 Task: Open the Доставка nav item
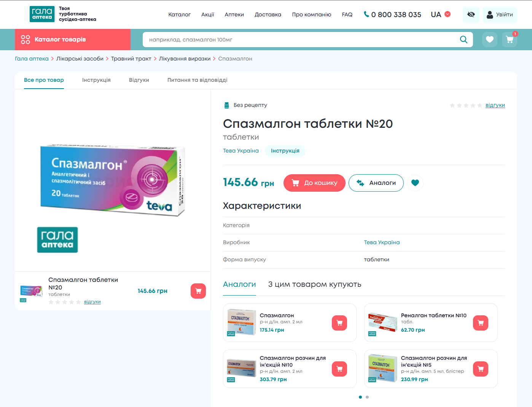click(x=268, y=14)
